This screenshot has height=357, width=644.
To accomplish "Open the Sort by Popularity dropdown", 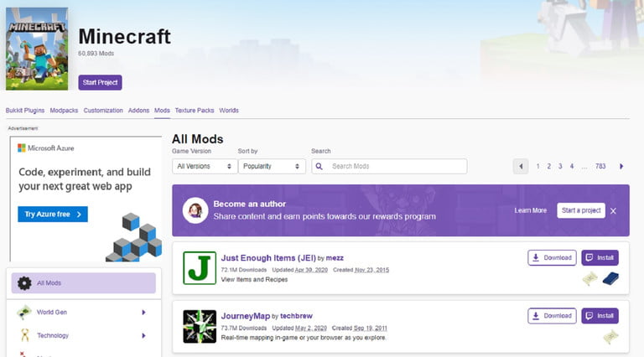I will point(272,166).
